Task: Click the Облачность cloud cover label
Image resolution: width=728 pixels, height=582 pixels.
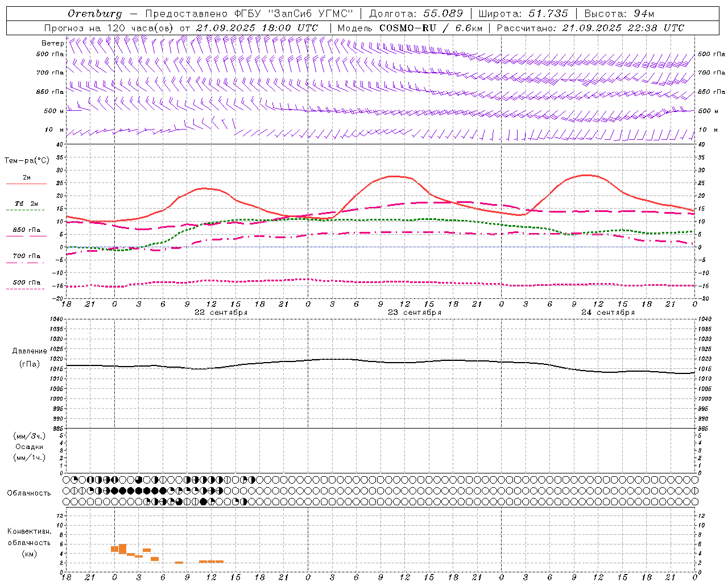Action: (29, 493)
